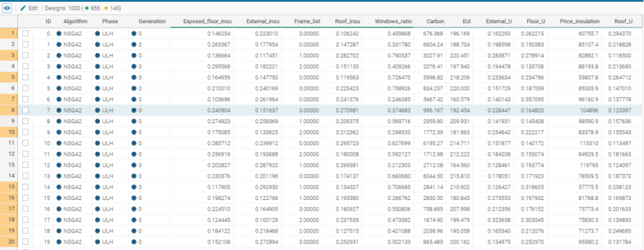Click Carbon value 6604.24

point(433,44)
